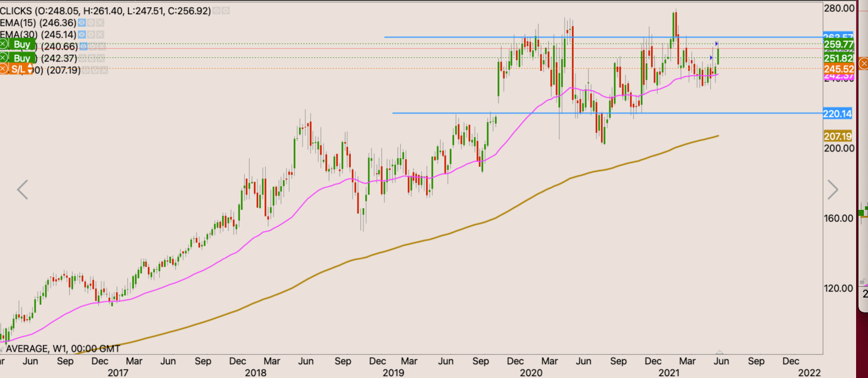Click the eye icon beside CLICKS OHLC values
Screen dimensions: 868x378
(x=216, y=10)
